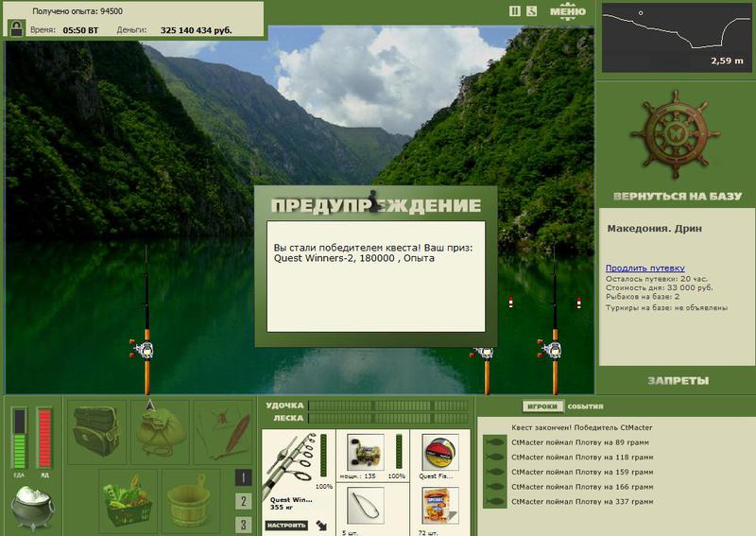Switch to the ИГРОКИ tab
This screenshot has height=536, width=756.
(542, 406)
